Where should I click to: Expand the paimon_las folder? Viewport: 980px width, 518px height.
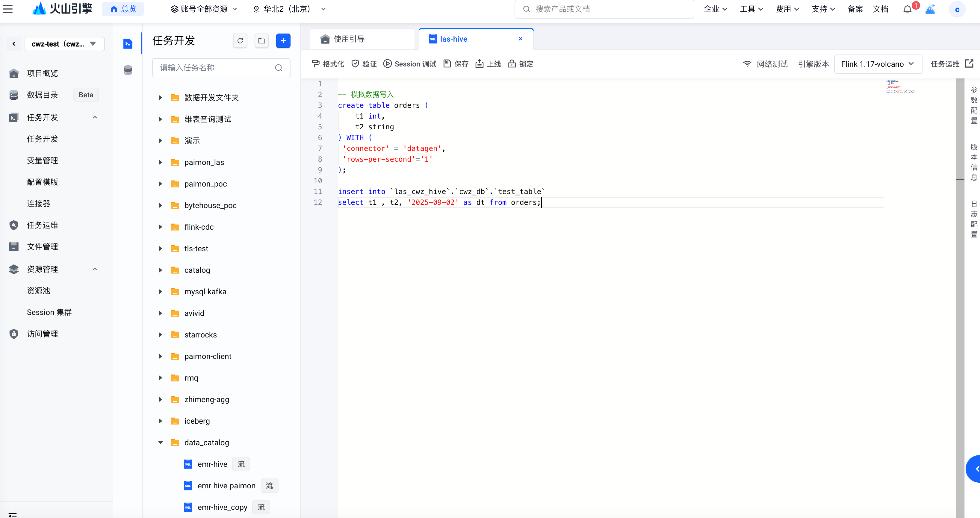(x=161, y=162)
